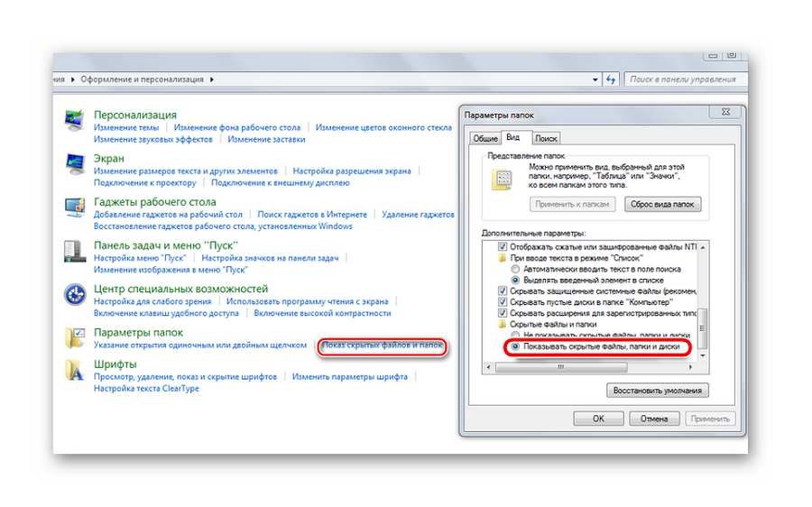Click the Поиск в панели управления search field
812x507 pixels.
[683, 79]
